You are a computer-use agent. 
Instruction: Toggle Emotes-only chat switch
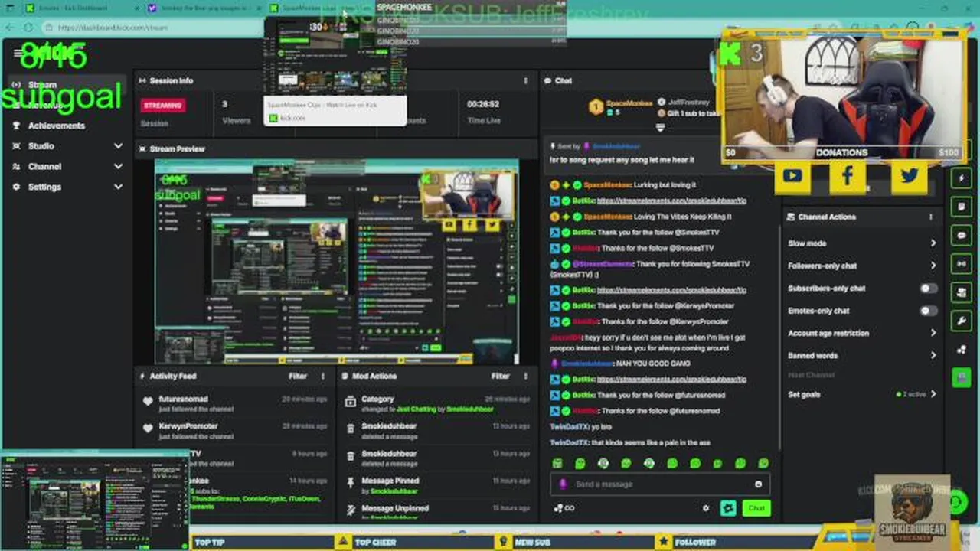click(x=928, y=311)
